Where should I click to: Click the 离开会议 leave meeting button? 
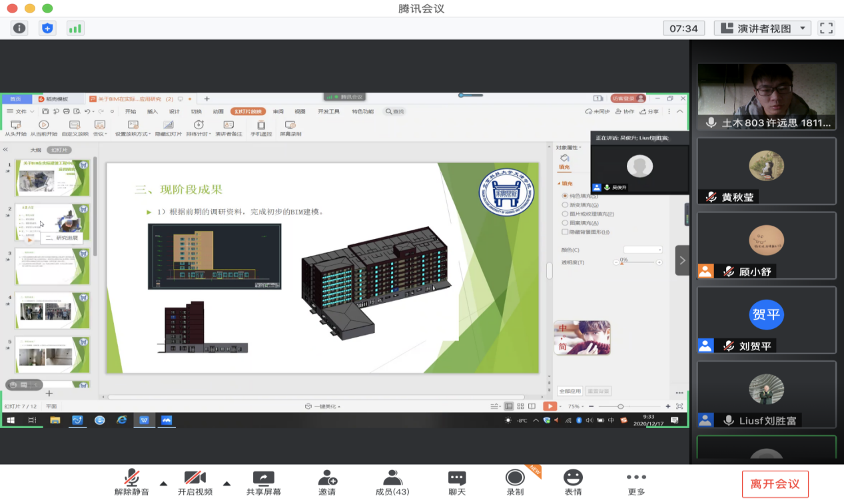(775, 484)
